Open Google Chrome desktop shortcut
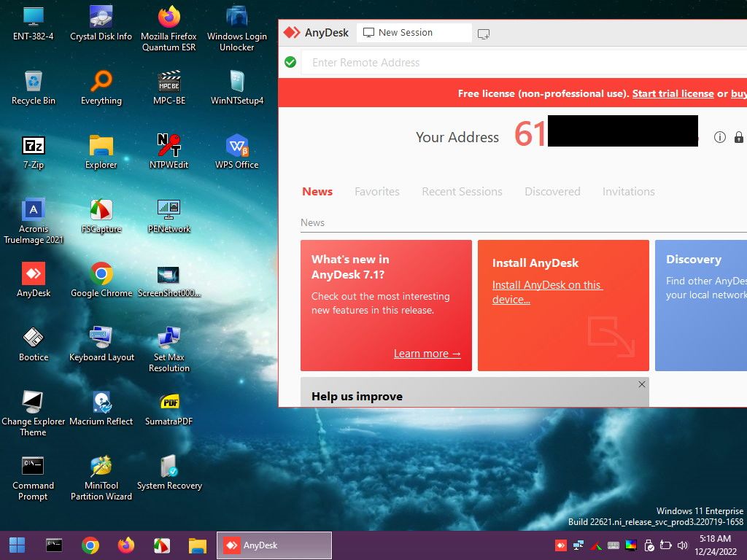The image size is (747, 560). pos(101,279)
